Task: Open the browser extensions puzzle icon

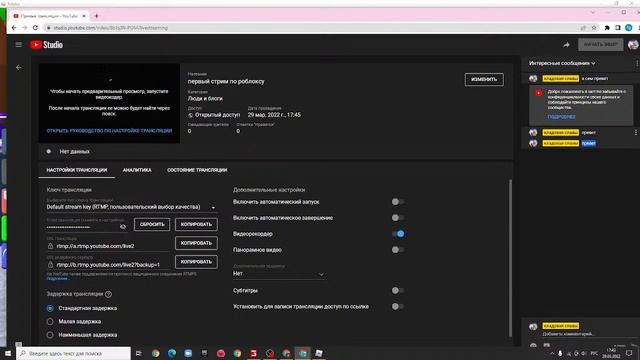Action: pos(607,28)
